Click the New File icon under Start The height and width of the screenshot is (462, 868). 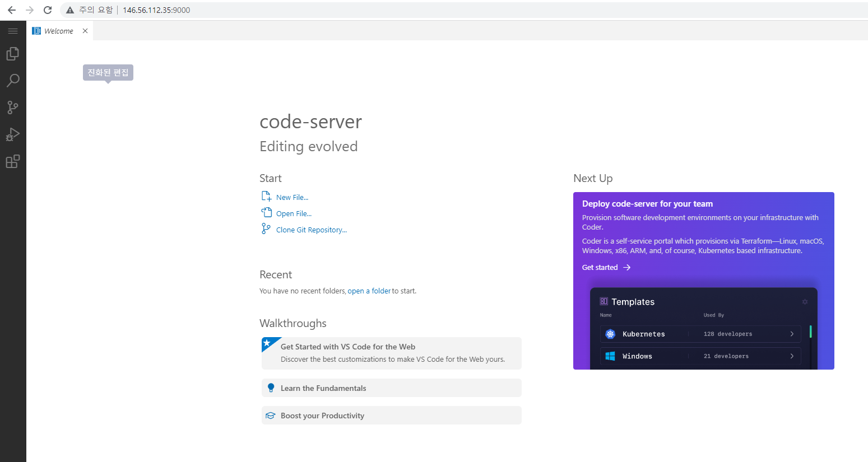click(267, 196)
